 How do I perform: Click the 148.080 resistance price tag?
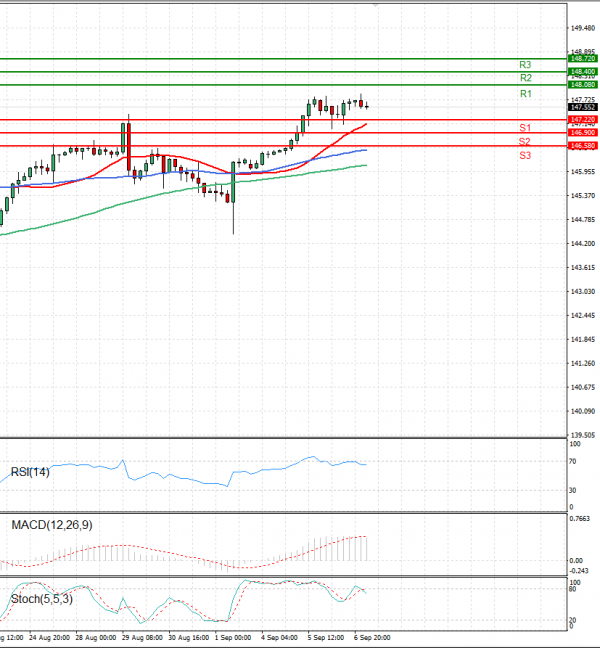tap(583, 85)
